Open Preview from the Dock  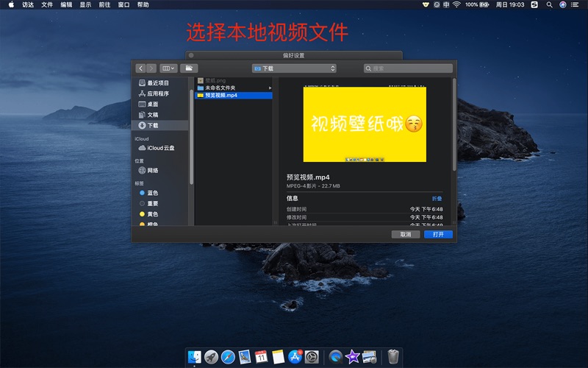pyautogui.click(x=369, y=357)
